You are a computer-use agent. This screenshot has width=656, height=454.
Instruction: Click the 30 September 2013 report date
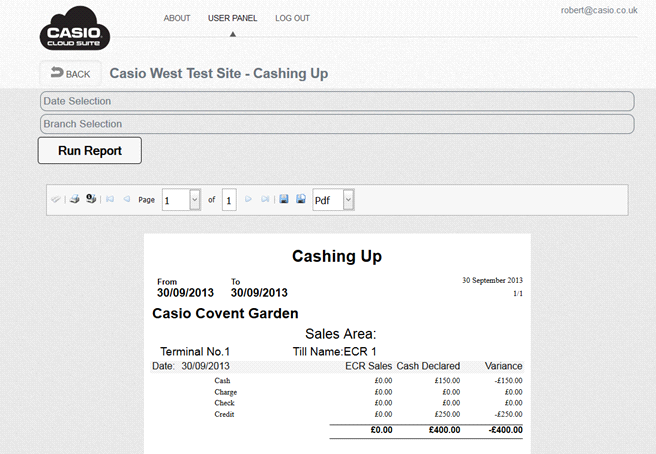(x=492, y=280)
